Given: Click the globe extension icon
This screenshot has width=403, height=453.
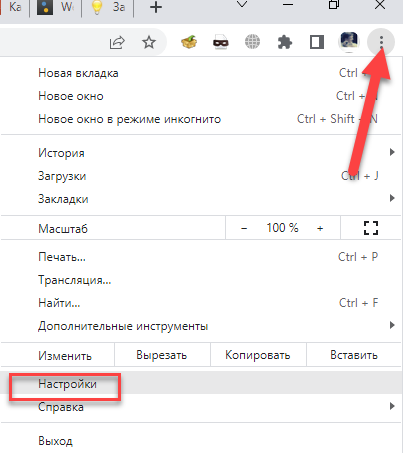Looking at the screenshot, I should point(253,42).
